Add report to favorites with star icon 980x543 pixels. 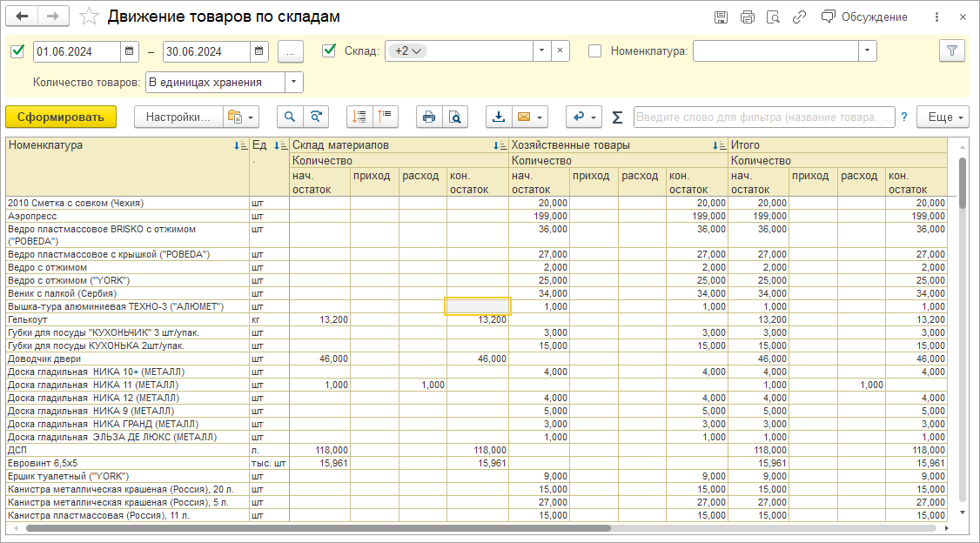tap(88, 17)
